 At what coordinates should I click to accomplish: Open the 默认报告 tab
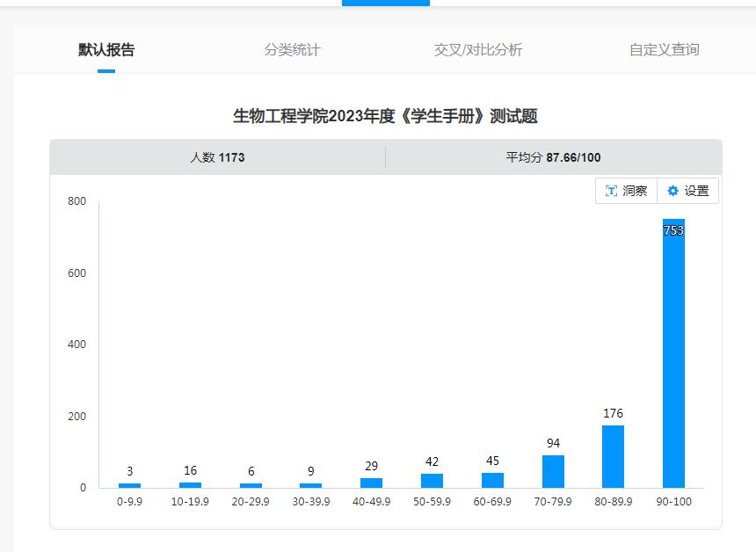point(106,50)
